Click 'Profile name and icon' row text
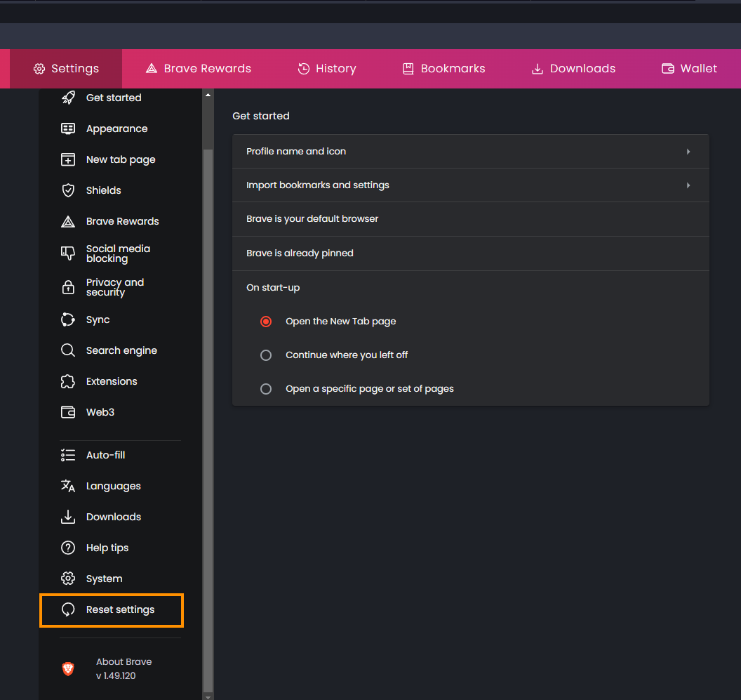 296,152
